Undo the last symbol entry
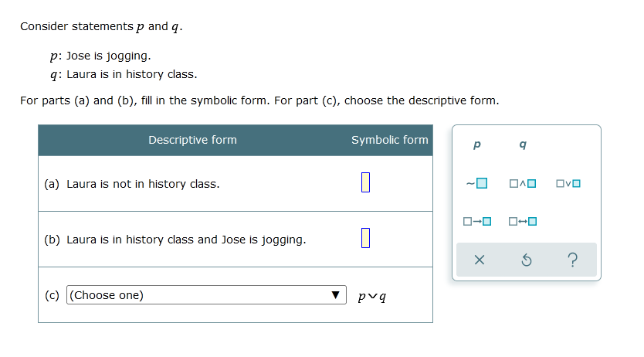This screenshot has height=357, width=644. (x=526, y=260)
